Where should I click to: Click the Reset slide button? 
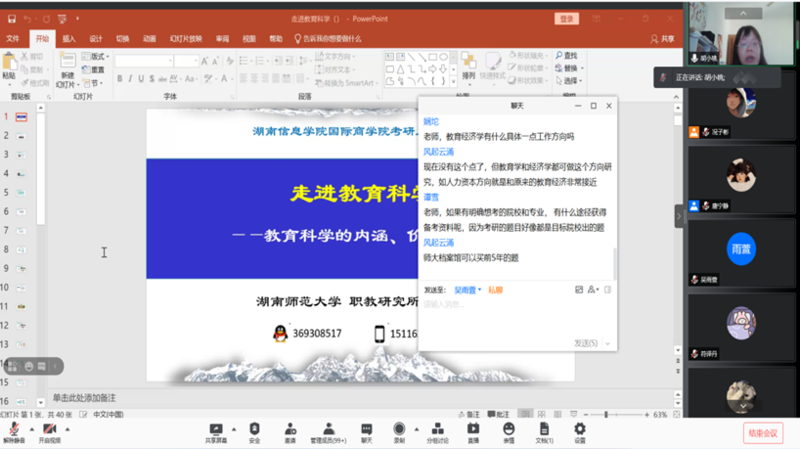click(x=93, y=69)
